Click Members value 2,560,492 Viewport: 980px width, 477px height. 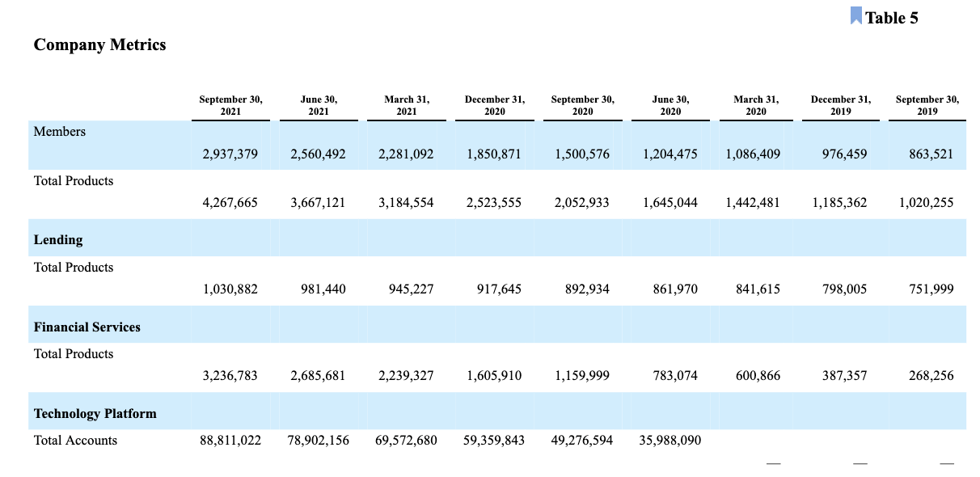(318, 154)
